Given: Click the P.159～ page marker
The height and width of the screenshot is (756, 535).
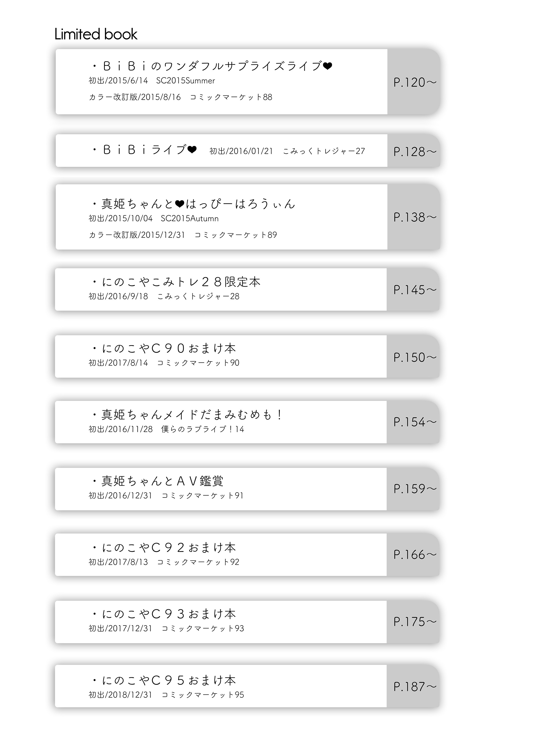Looking at the screenshot, I should point(413,489).
